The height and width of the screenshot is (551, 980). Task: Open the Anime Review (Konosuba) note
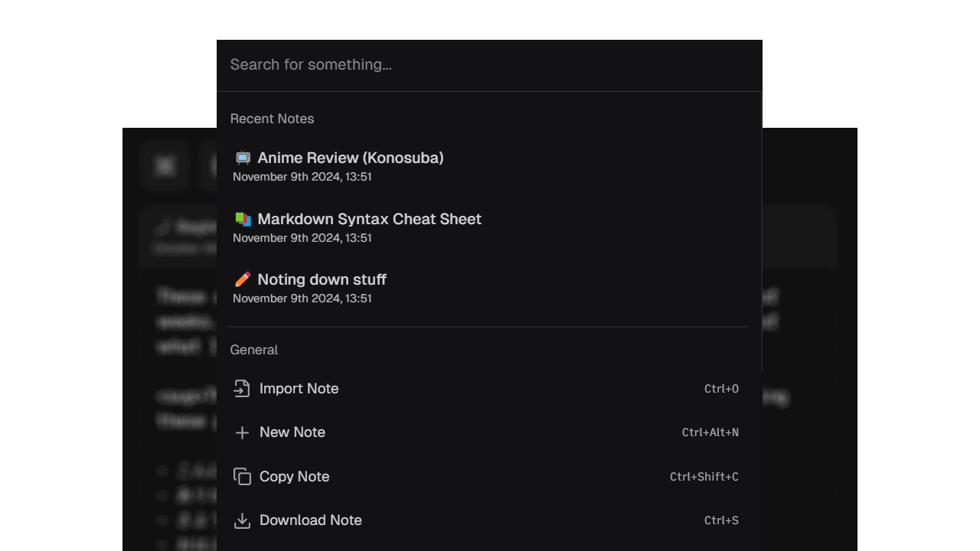(x=351, y=158)
